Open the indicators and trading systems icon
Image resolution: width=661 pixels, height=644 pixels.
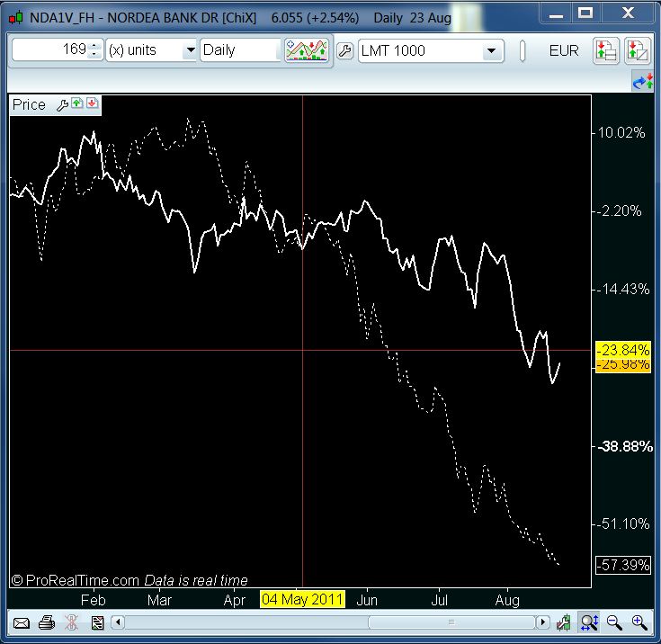coord(307,50)
